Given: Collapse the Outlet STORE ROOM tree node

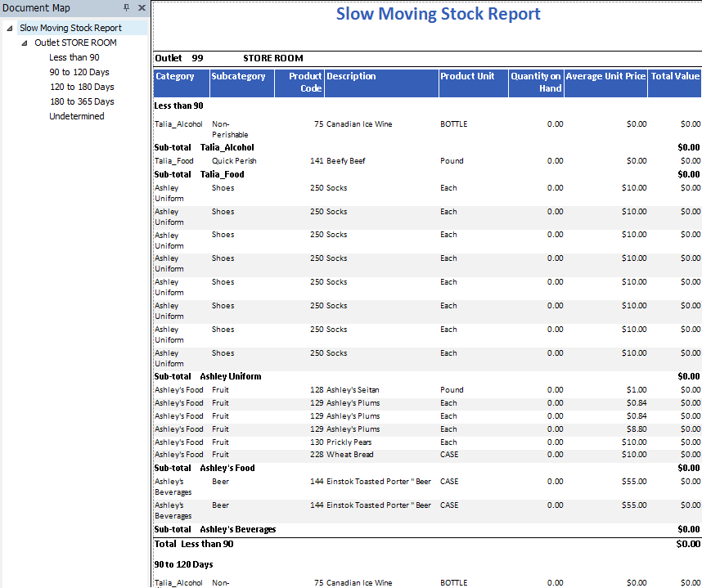Looking at the screenshot, I should tap(25, 43).
